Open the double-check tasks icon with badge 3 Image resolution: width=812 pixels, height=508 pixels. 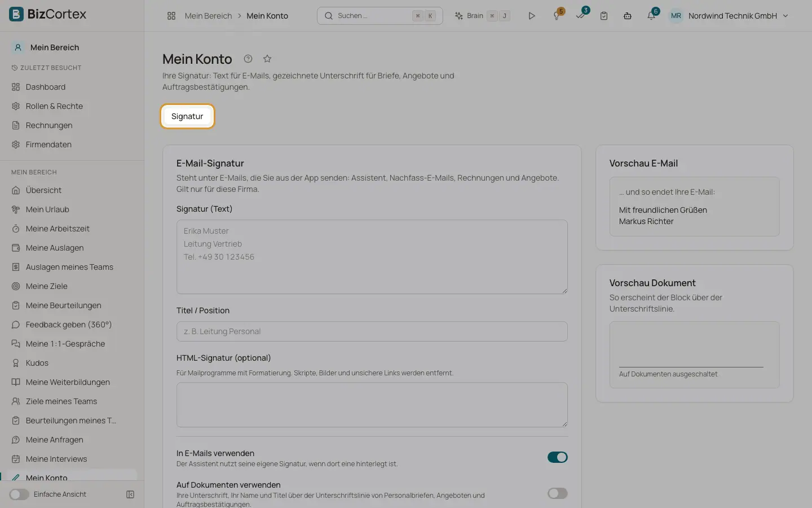(x=581, y=15)
